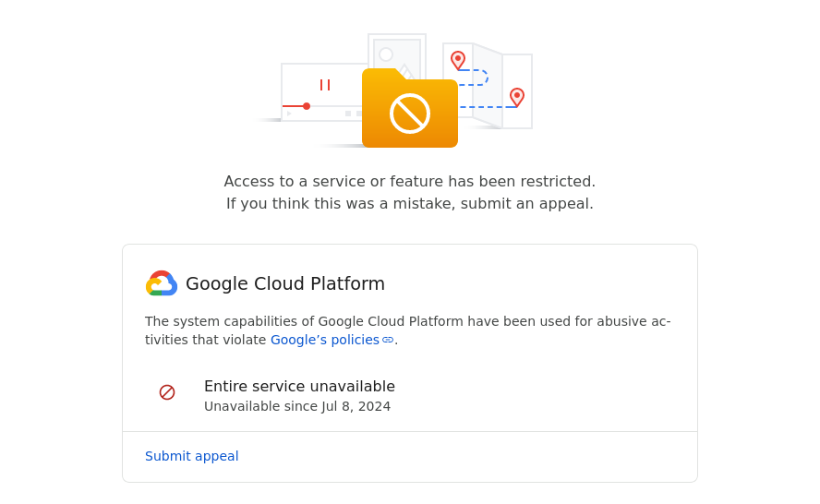820x504 pixels.
Task: Click the red playback progress dot in illustration
Action: pos(307,106)
